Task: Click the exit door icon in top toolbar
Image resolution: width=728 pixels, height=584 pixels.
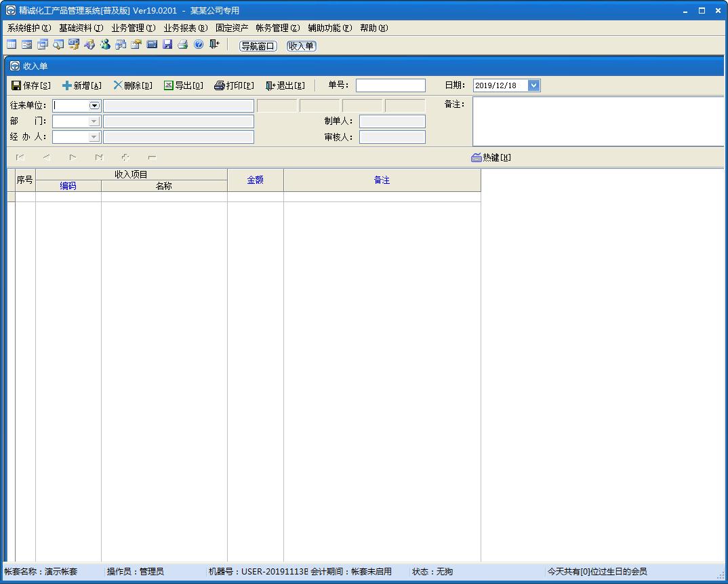Action: pos(214,45)
